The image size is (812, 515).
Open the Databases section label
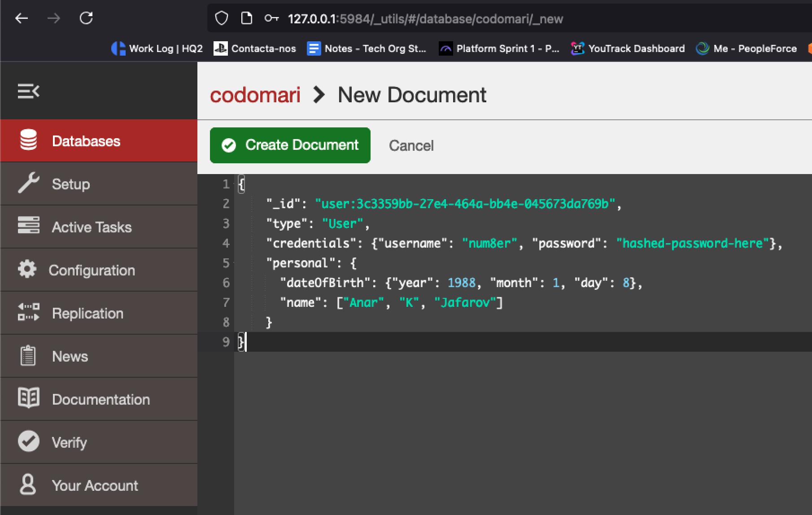[x=86, y=141]
